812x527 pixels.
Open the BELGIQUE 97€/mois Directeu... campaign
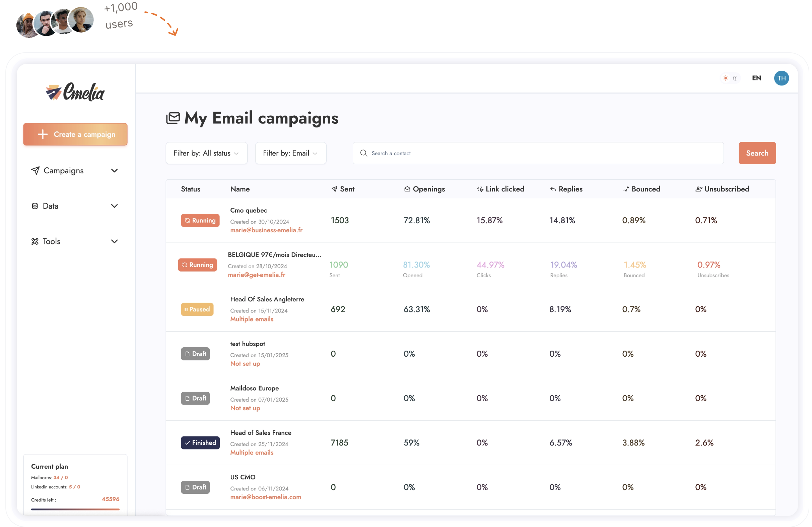tap(274, 255)
